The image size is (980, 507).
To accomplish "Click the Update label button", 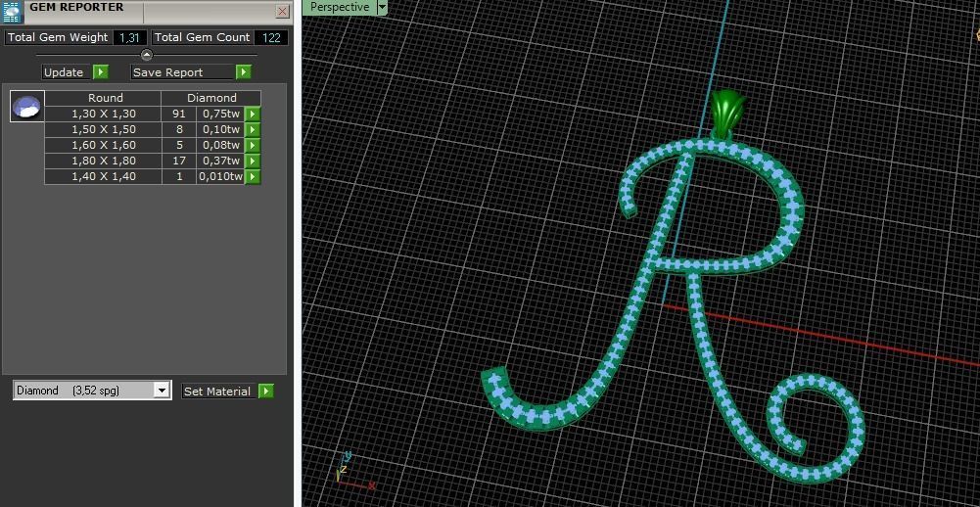I will pyautogui.click(x=67, y=71).
